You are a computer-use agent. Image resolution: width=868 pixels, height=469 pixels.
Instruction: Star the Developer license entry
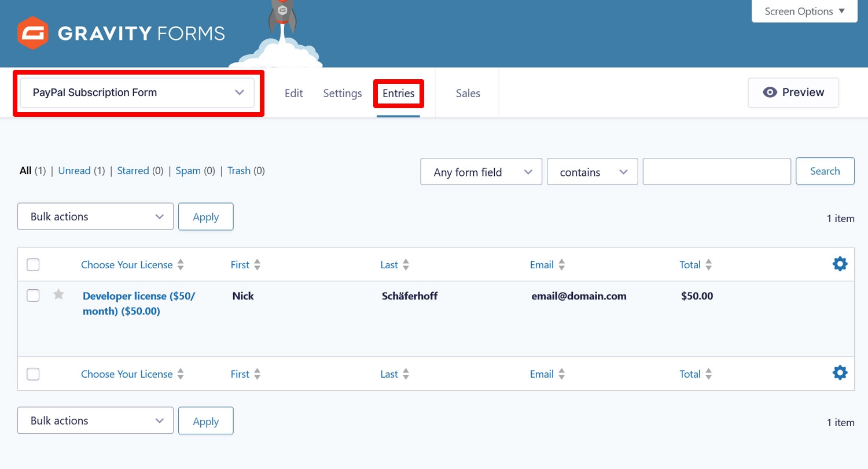point(58,295)
